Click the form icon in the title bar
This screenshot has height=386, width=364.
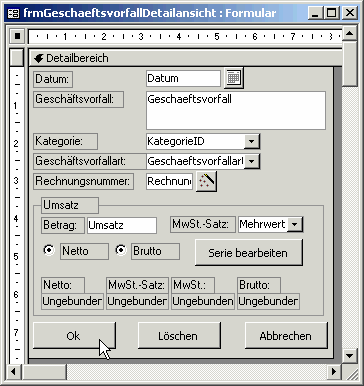[13, 13]
